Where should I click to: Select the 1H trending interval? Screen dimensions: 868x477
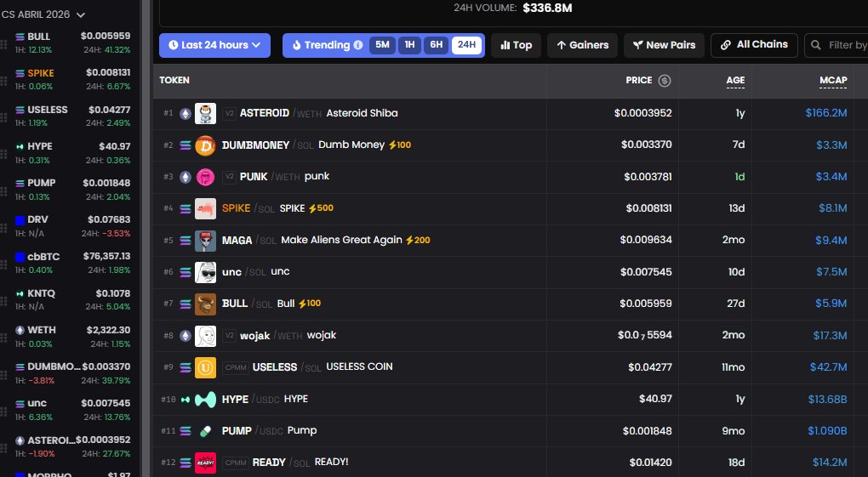(x=409, y=45)
